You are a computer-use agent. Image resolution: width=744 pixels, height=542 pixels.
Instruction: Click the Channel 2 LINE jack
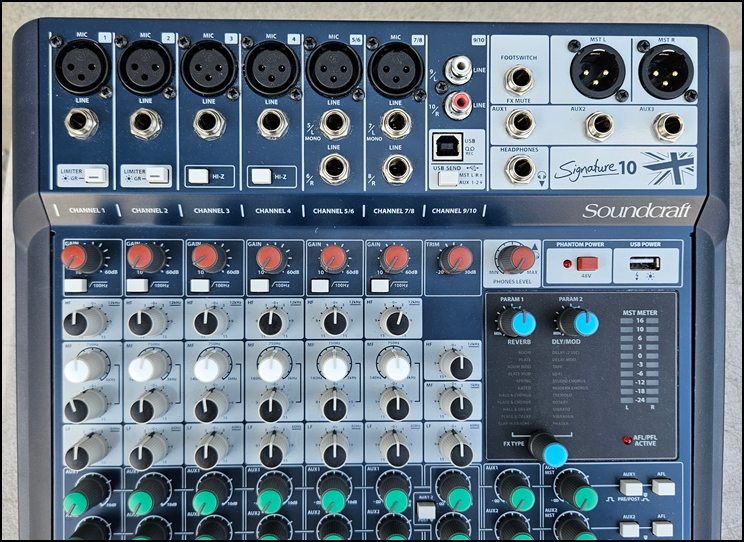tap(146, 123)
